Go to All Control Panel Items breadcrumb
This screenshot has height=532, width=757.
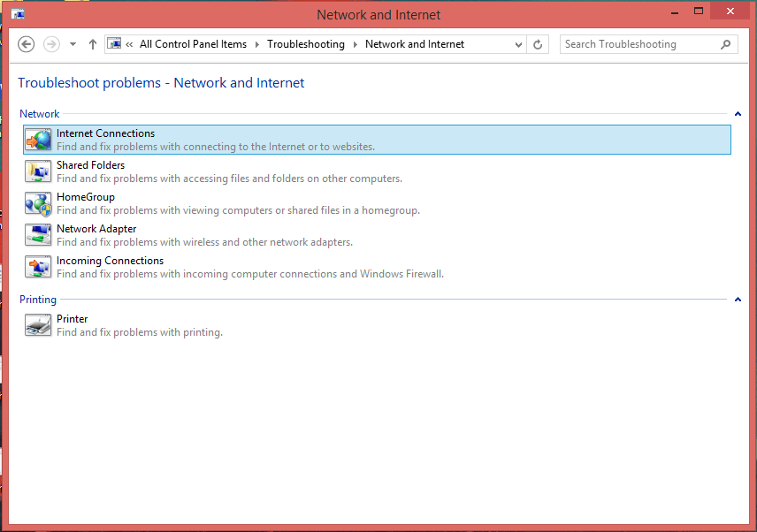193,44
